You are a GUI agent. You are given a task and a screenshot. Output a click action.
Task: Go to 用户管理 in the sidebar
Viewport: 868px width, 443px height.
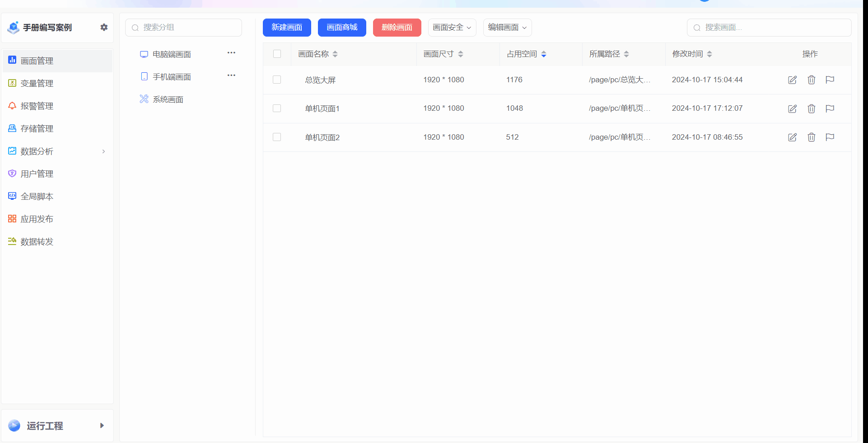pos(37,174)
